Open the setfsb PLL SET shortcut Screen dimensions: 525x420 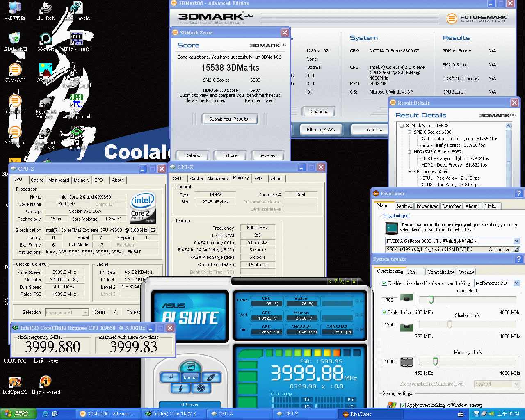coord(77,41)
